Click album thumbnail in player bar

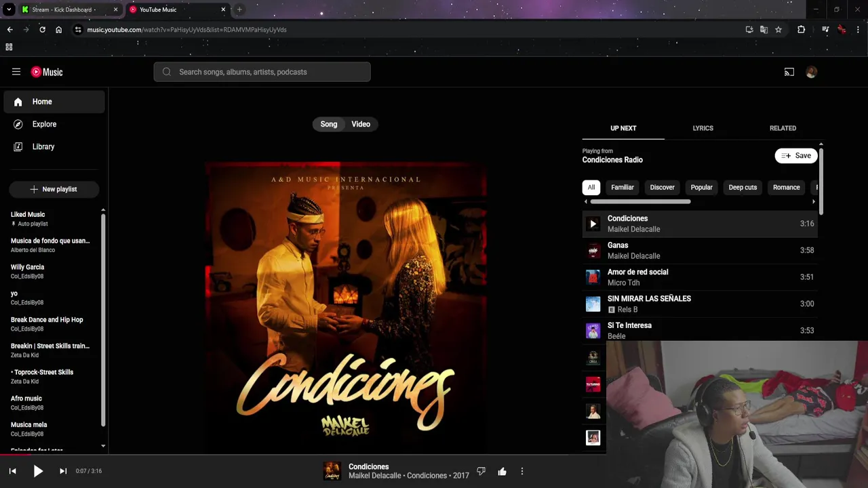point(332,471)
